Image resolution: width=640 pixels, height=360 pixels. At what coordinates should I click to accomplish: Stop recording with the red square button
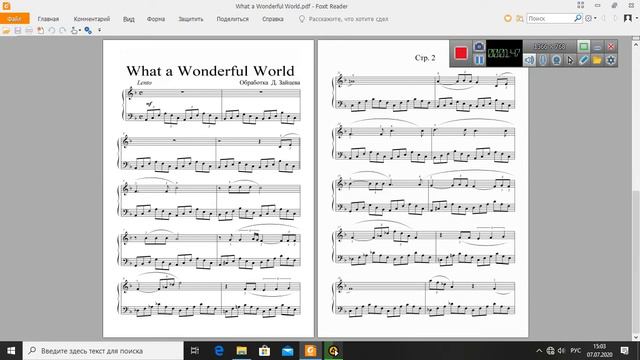click(461, 53)
